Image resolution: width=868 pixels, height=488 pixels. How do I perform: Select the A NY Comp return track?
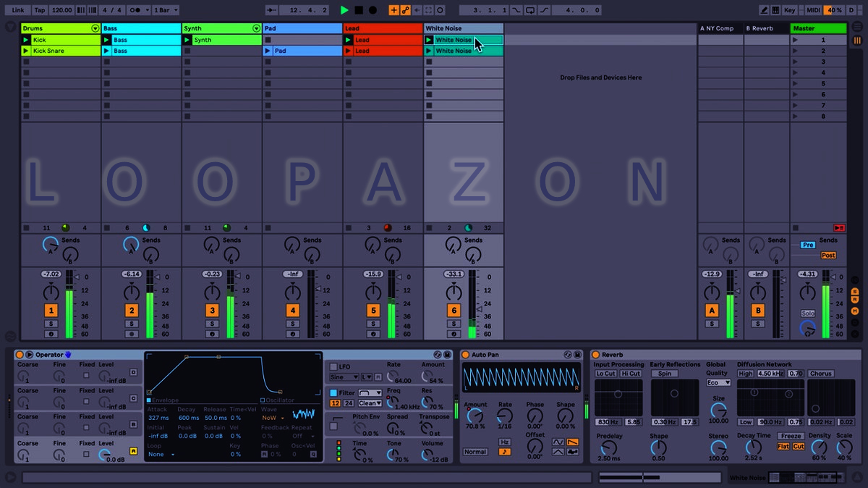pyautogui.click(x=720, y=28)
